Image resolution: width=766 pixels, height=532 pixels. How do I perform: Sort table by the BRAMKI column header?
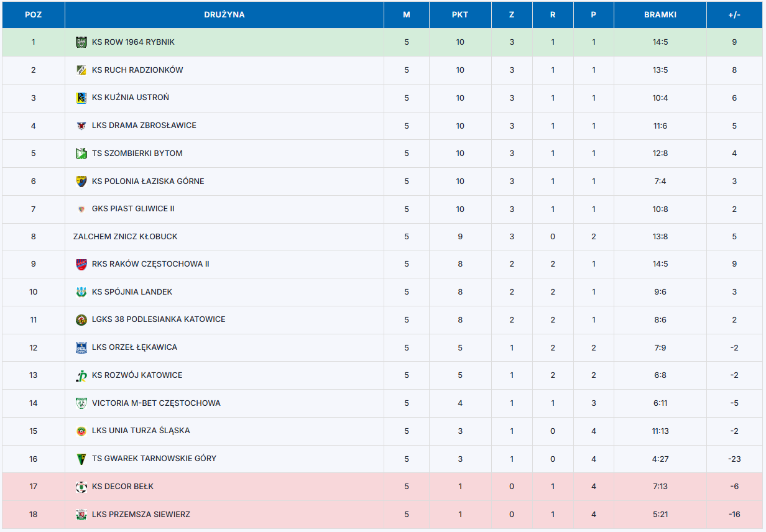click(x=660, y=15)
